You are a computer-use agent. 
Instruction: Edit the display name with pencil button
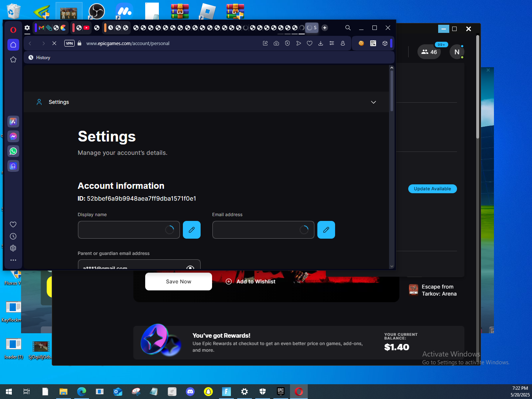point(192,230)
